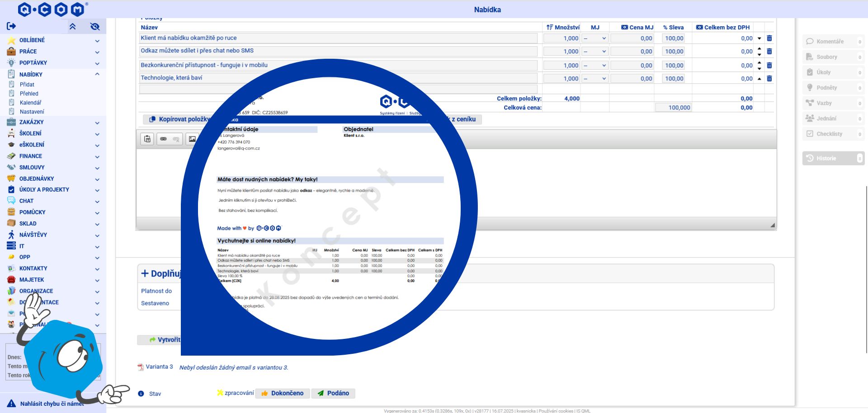Collapse all menus with the double-chevron icon
868x413 pixels.
click(72, 26)
